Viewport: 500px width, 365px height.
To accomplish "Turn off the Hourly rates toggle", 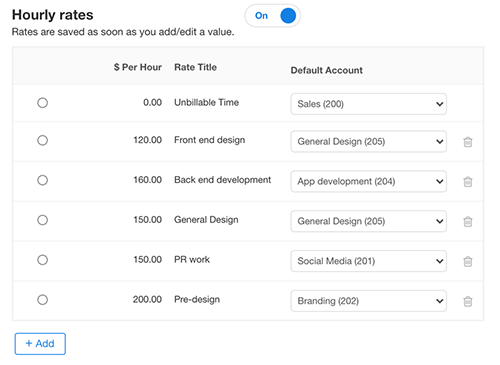I will coord(273,16).
